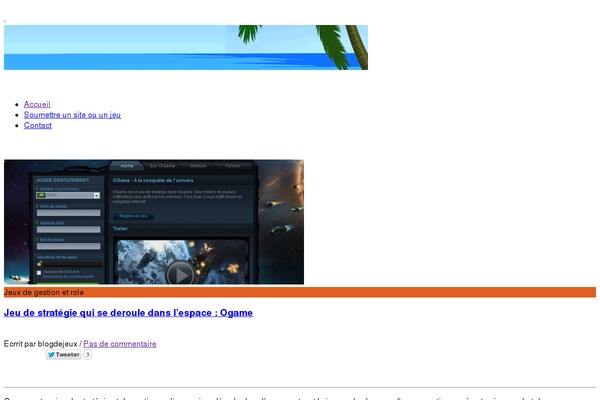Click the 'Jeux de gestion et role' category label
600x400 pixels.
pos(44,292)
